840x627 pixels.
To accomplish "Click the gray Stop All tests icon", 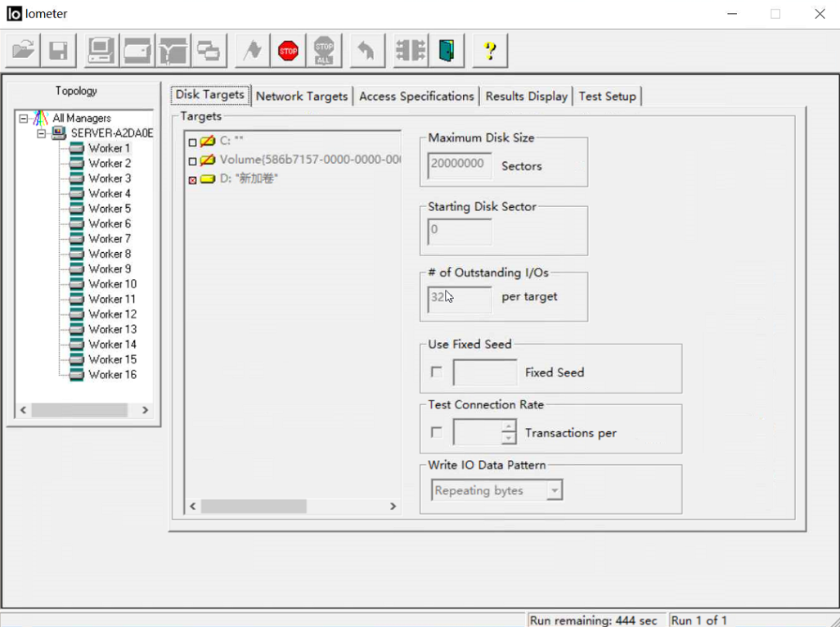I will pyautogui.click(x=324, y=51).
